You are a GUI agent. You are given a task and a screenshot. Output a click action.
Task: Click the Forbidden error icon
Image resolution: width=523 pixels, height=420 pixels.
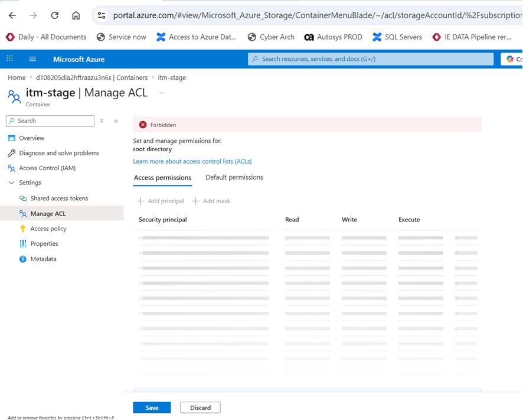coord(143,125)
